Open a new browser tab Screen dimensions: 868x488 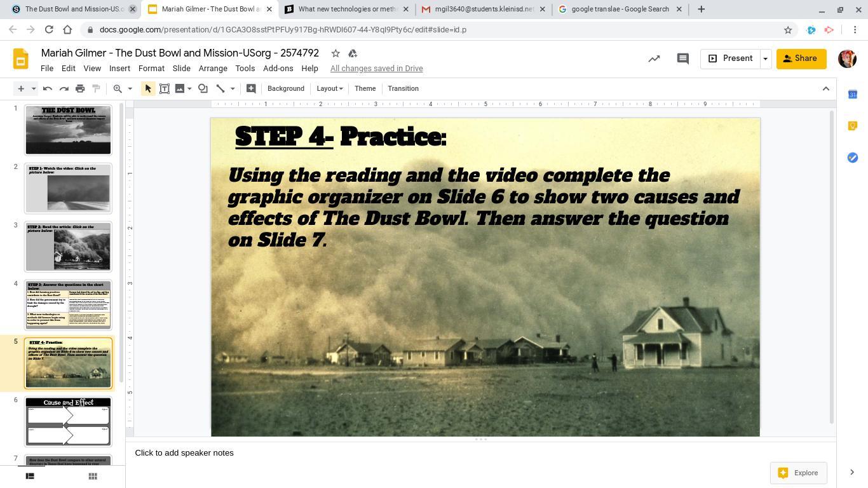pyautogui.click(x=702, y=9)
